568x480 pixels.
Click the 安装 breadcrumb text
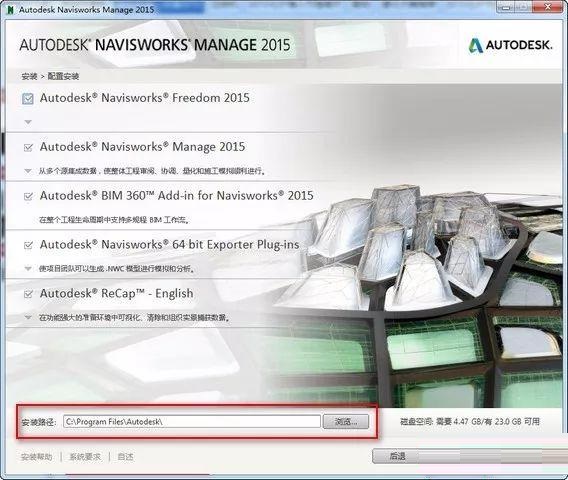pos(29,76)
